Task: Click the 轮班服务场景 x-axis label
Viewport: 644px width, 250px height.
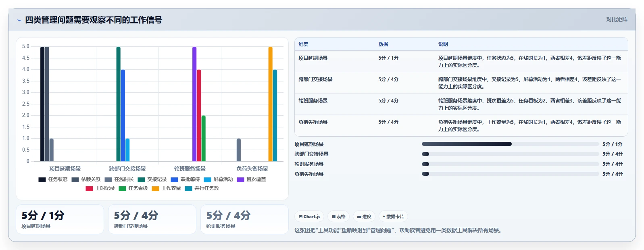Action: coord(190,169)
